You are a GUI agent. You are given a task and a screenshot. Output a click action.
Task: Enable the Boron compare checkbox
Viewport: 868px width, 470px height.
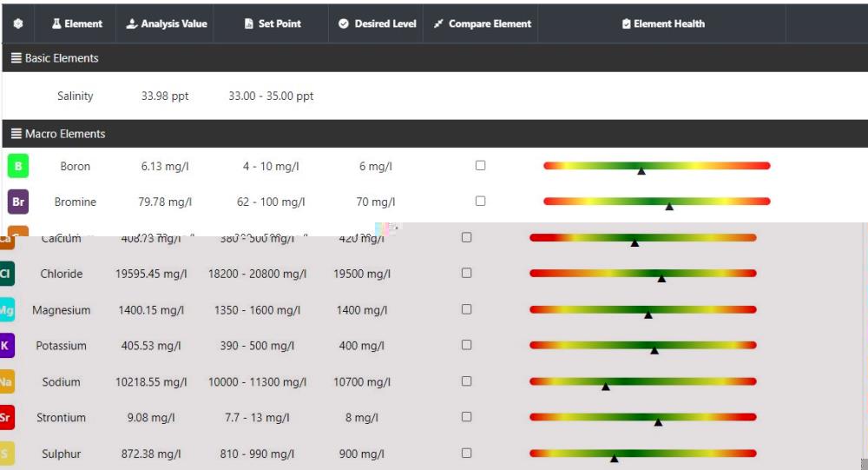[481, 165]
